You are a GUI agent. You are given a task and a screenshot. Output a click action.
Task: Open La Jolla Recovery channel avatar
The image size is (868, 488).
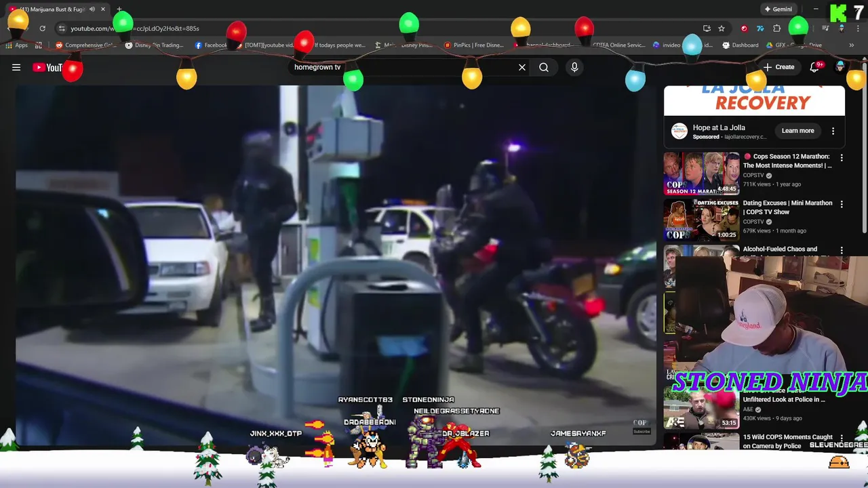(x=679, y=131)
